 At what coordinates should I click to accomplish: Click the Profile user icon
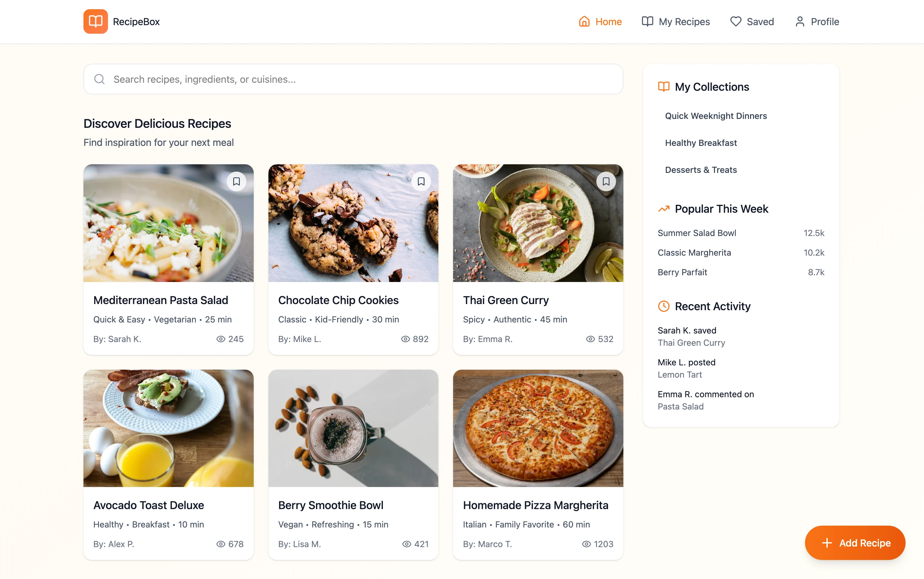click(800, 21)
